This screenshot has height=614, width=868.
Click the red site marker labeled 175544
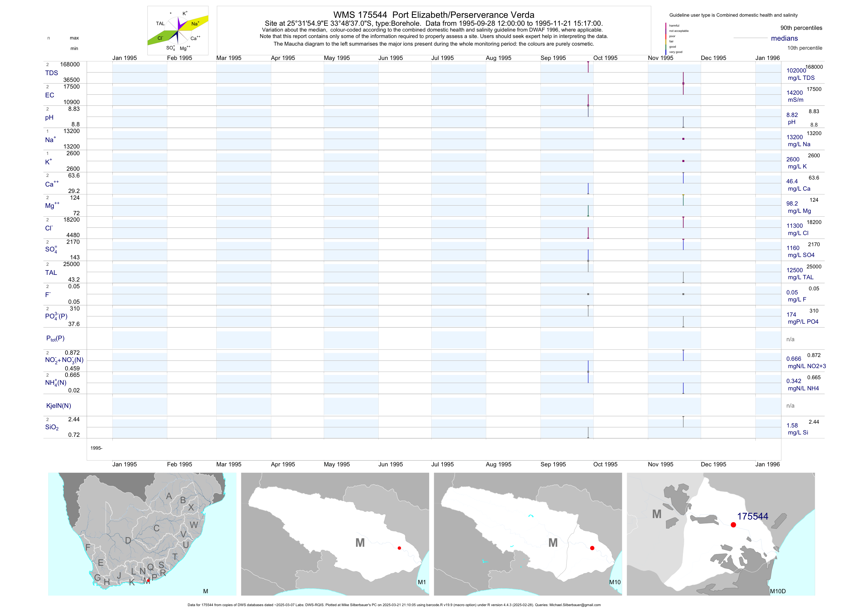(733, 525)
